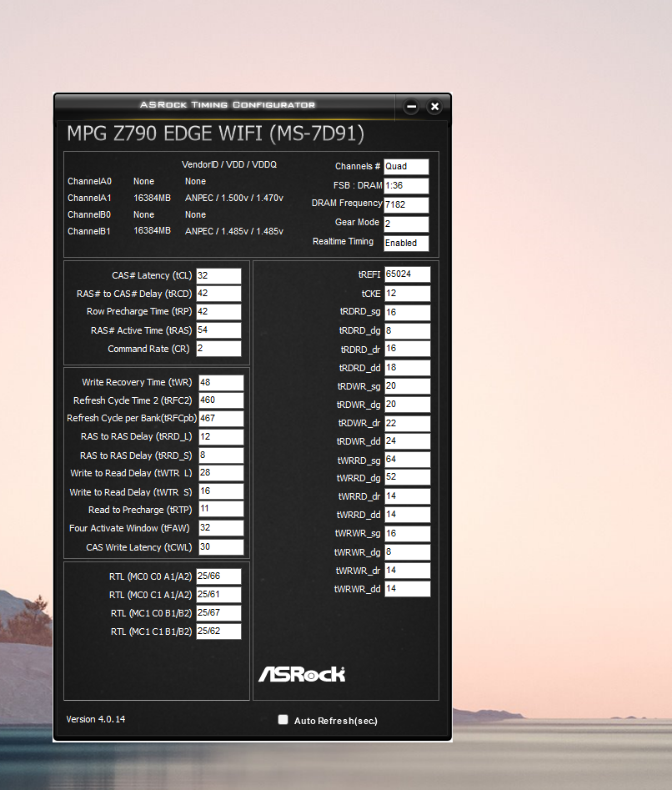Click the RAS# Active Time (tRAS) field
The image size is (672, 790).
tap(218, 330)
